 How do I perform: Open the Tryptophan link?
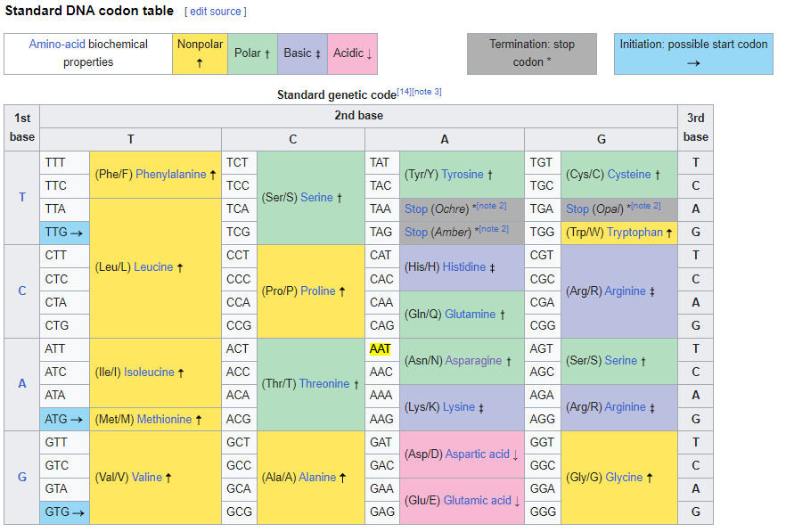tap(635, 233)
